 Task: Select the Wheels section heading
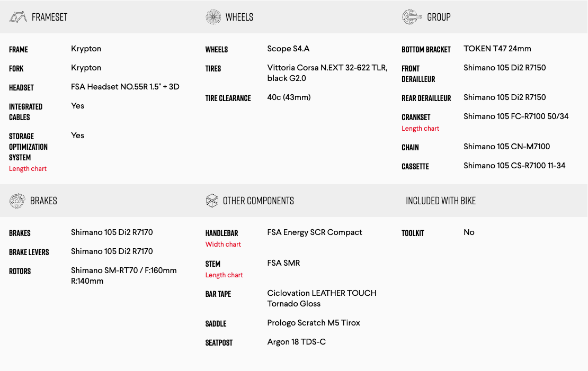click(x=239, y=17)
